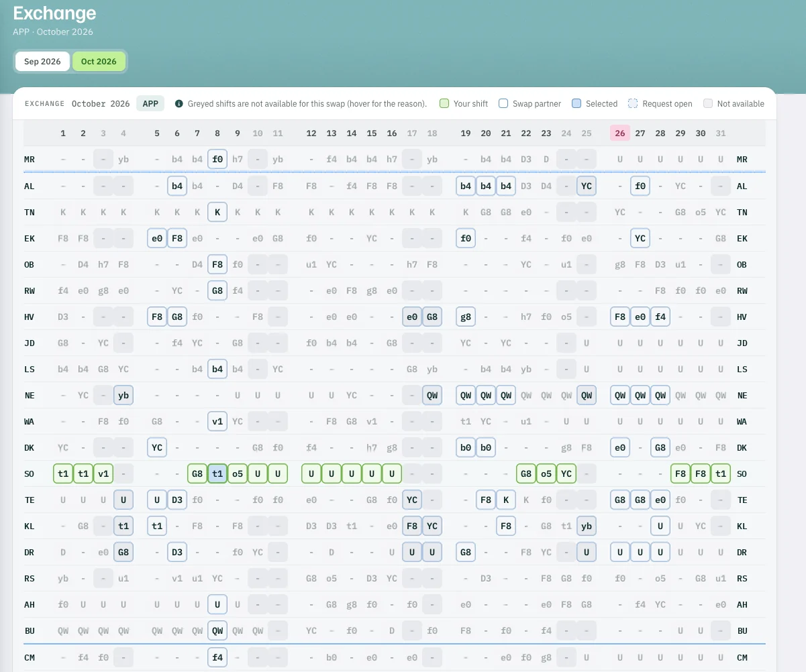Click the dashed 'Request open' legend circle
Viewport: 806px width, 672px height.
(633, 104)
